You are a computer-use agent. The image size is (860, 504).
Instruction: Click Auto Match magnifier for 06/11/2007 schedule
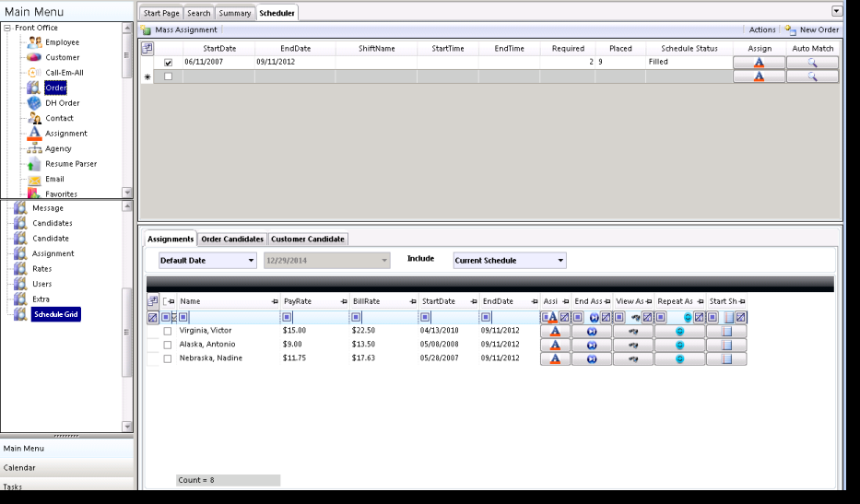[812, 63]
